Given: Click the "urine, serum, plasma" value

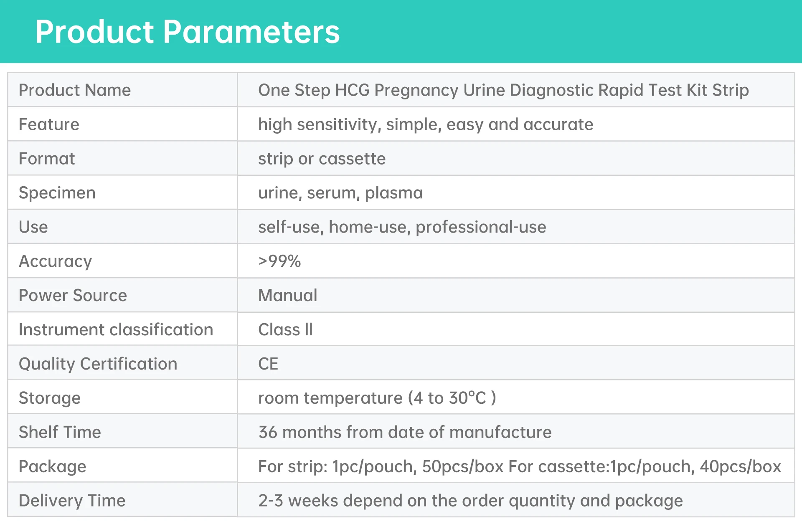Looking at the screenshot, I should [x=340, y=193].
